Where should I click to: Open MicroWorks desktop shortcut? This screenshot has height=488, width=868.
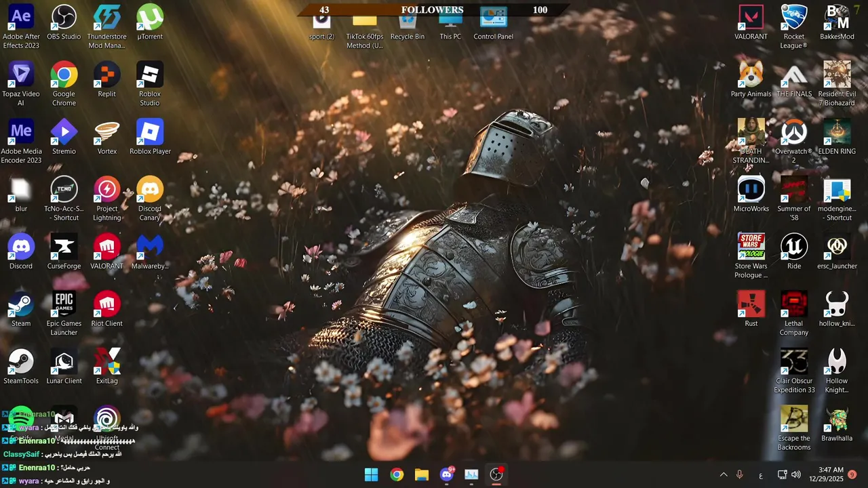(x=751, y=196)
